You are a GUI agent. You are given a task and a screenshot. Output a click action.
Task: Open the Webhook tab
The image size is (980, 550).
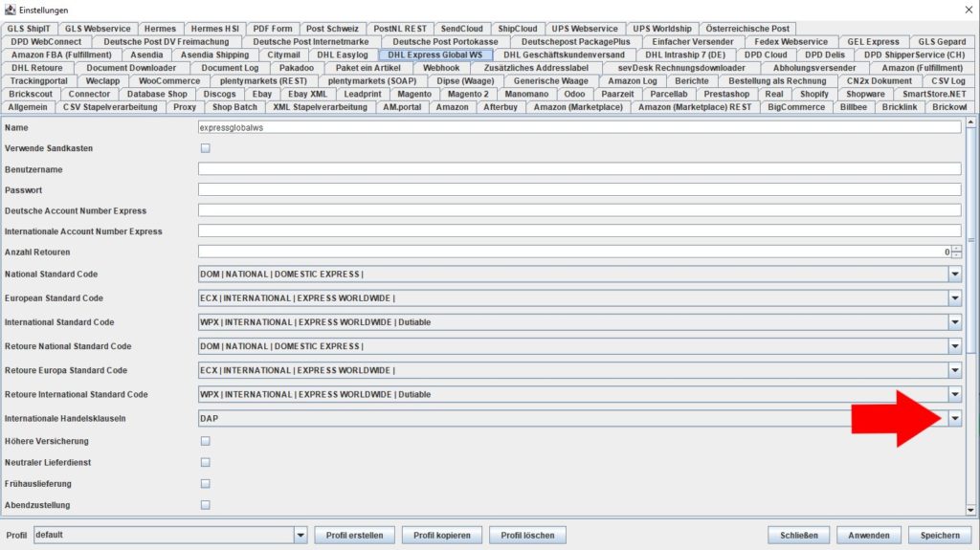(x=441, y=68)
